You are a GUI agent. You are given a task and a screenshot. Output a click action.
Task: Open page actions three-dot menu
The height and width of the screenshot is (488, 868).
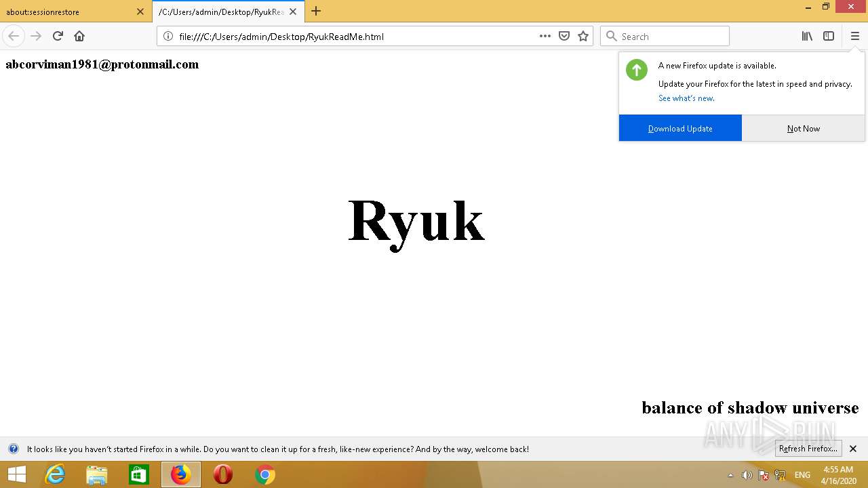[x=545, y=36]
